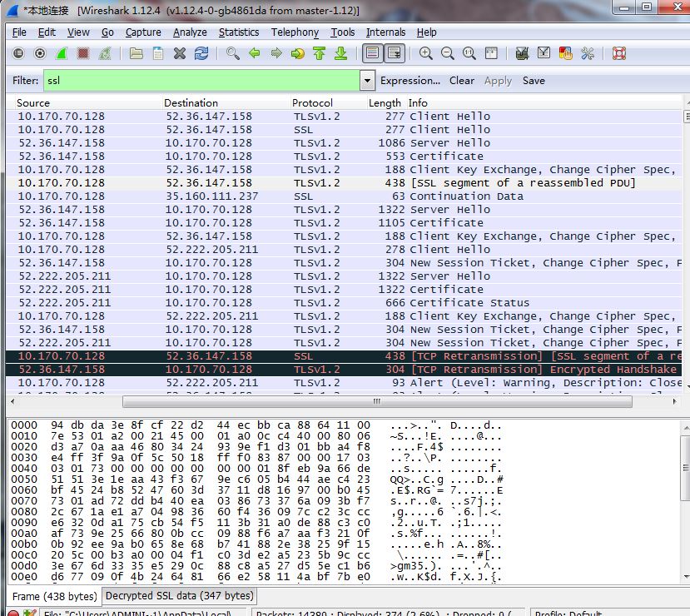Select the Alert (Level: Warning) packet row
Viewport: 690px width, 616px height.
coord(344,383)
